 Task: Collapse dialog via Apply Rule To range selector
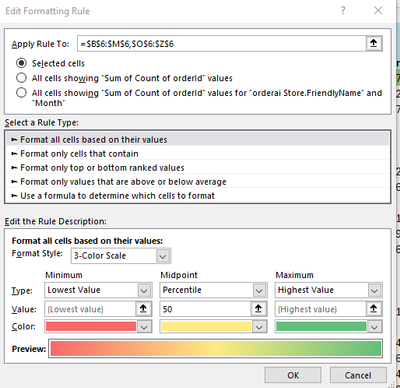tap(374, 43)
